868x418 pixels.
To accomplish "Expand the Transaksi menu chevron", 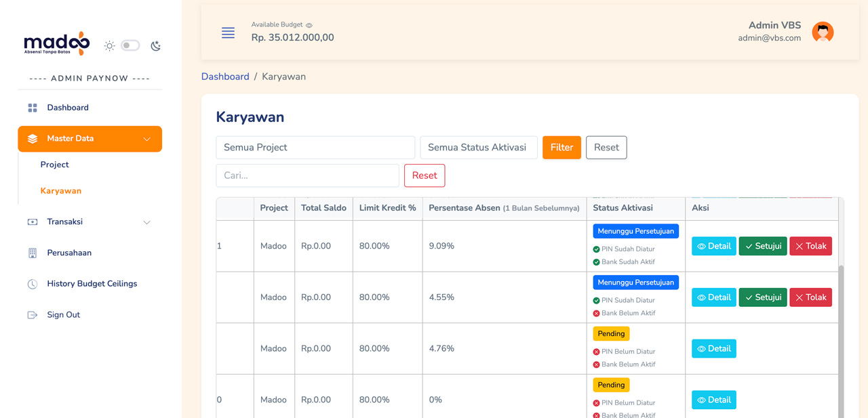I will pos(147,222).
